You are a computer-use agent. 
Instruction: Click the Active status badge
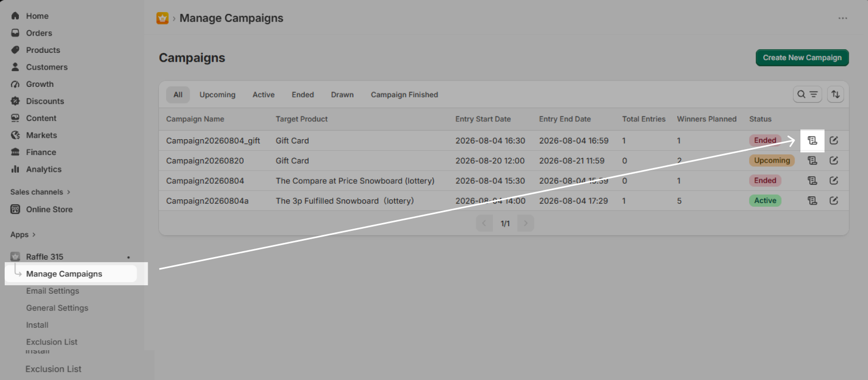tap(765, 200)
